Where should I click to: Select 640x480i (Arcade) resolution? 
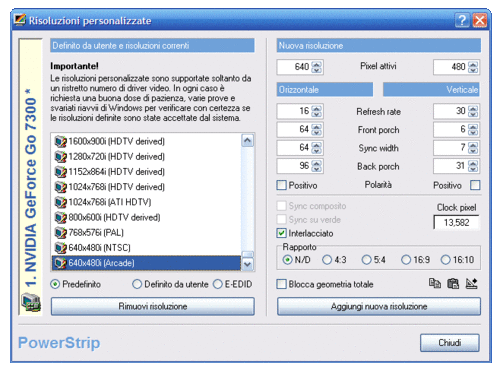(147, 263)
